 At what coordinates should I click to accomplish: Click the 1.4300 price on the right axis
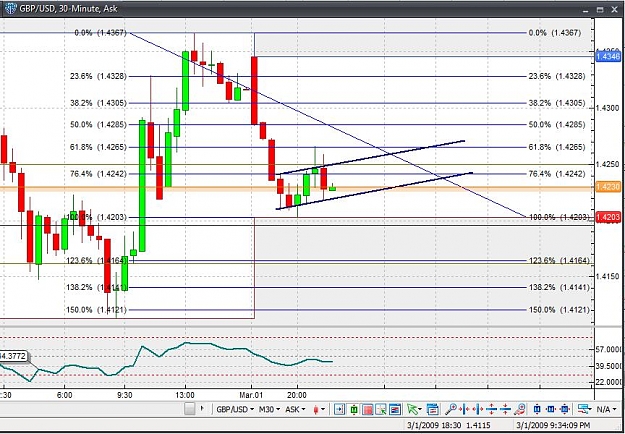(x=606, y=108)
